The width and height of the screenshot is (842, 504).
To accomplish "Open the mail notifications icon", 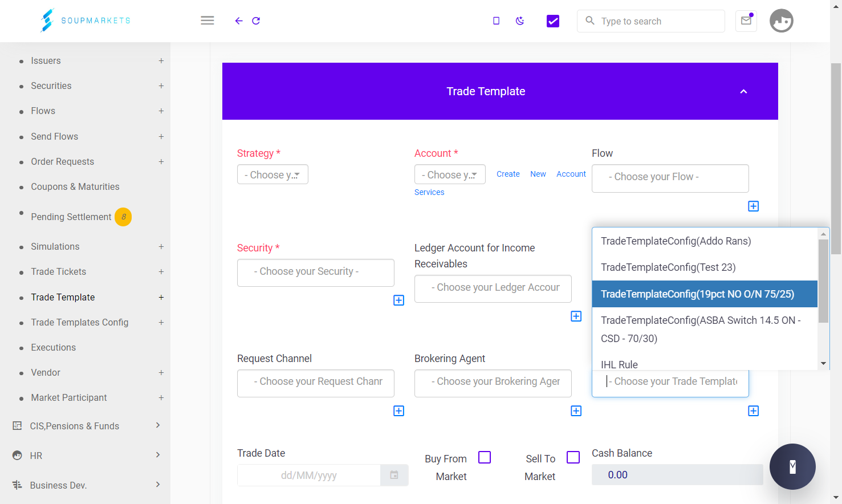I will pos(746,21).
